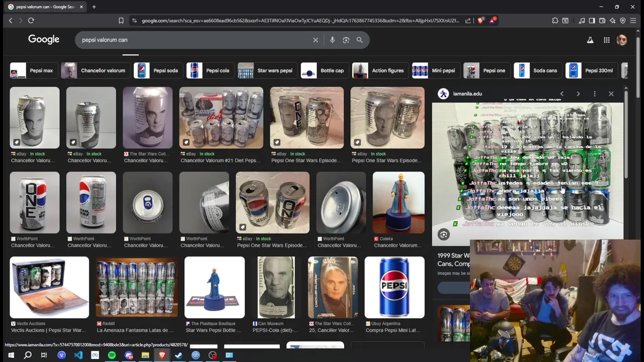Click the Google logo to go home
This screenshot has height=362, width=644.
pyautogui.click(x=44, y=40)
